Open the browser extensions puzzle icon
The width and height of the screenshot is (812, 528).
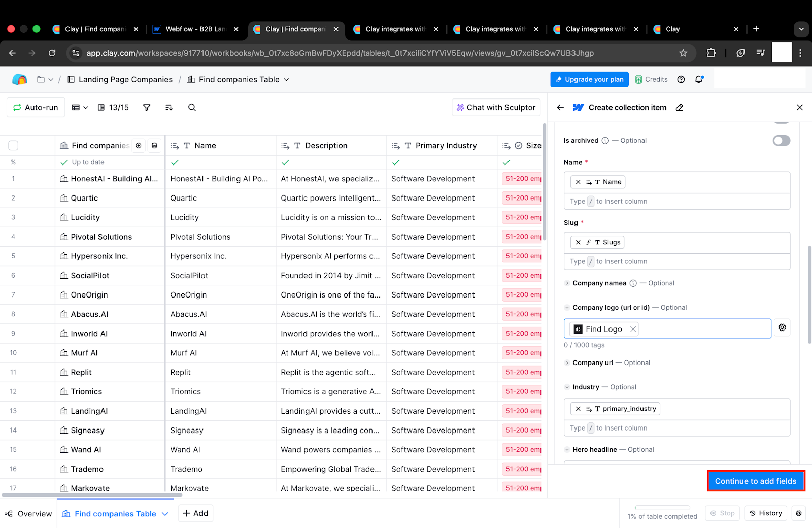click(x=711, y=53)
